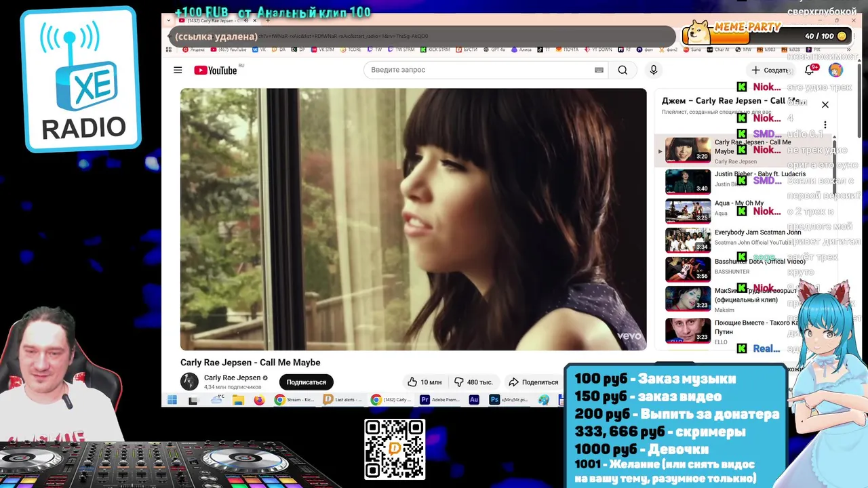Close the Джем playlist panel
The image size is (868, 488).
coord(825,104)
